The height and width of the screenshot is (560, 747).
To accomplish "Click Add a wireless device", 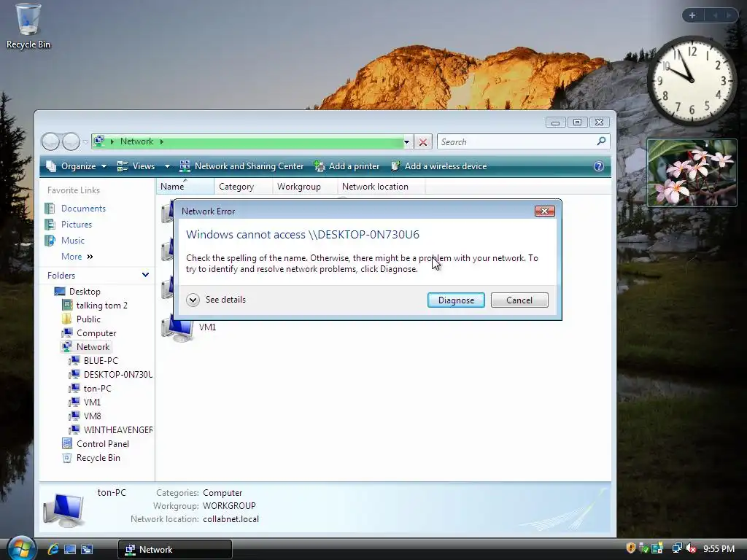I will pos(438,166).
